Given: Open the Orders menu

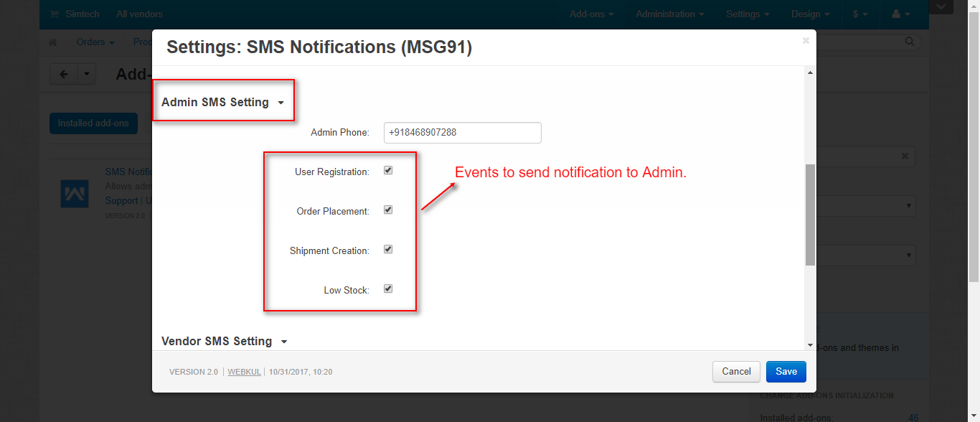Looking at the screenshot, I should pos(95,42).
